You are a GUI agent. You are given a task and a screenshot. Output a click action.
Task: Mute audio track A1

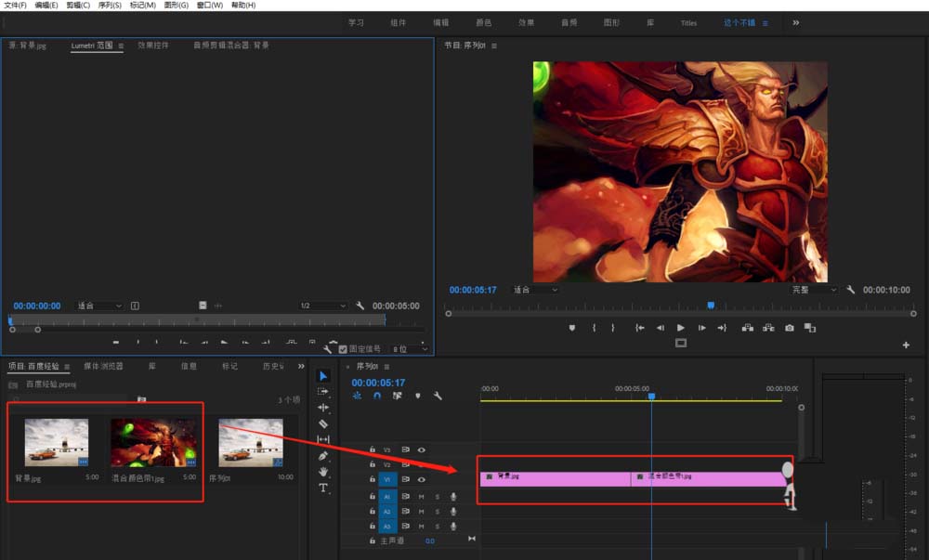pos(421,497)
